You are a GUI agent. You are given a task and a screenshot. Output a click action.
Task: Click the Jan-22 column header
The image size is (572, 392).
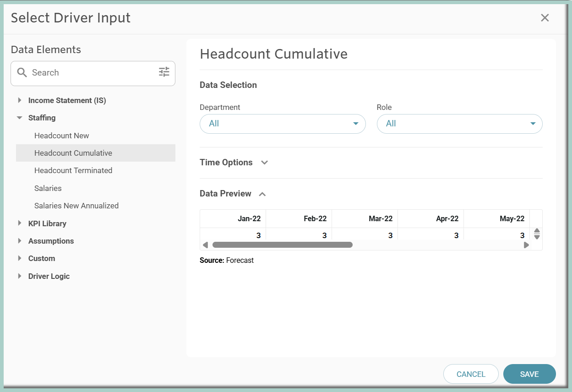point(233,219)
